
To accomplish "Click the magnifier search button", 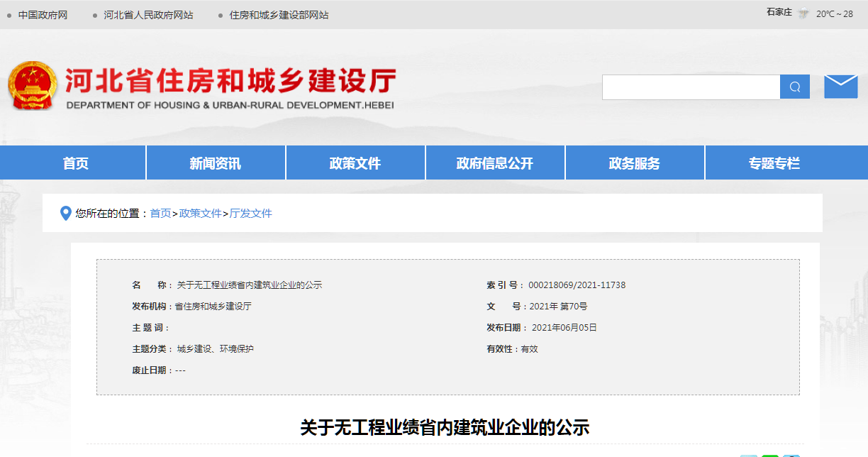I will tap(794, 87).
